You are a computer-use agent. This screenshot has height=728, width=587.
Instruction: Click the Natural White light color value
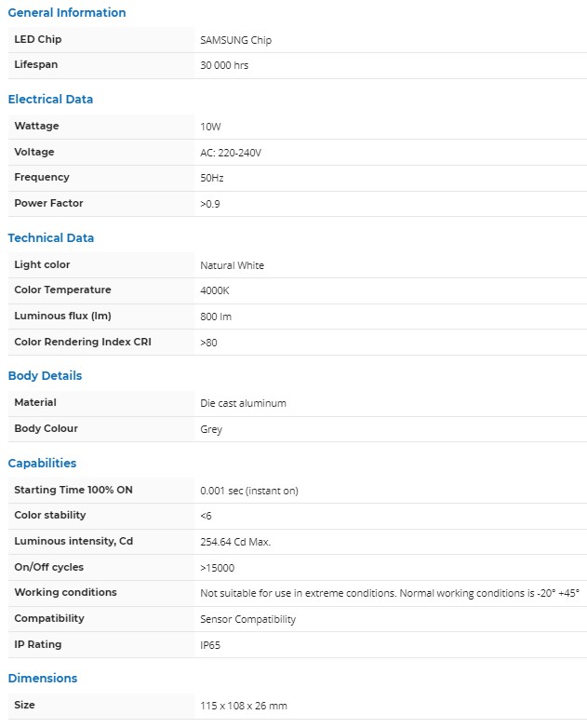(233, 265)
